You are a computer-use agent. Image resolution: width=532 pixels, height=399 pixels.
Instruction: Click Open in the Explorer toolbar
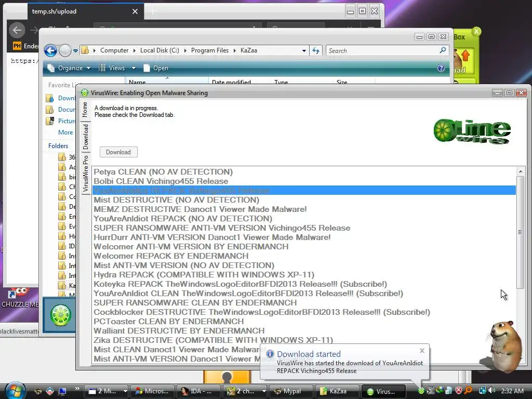click(x=156, y=68)
